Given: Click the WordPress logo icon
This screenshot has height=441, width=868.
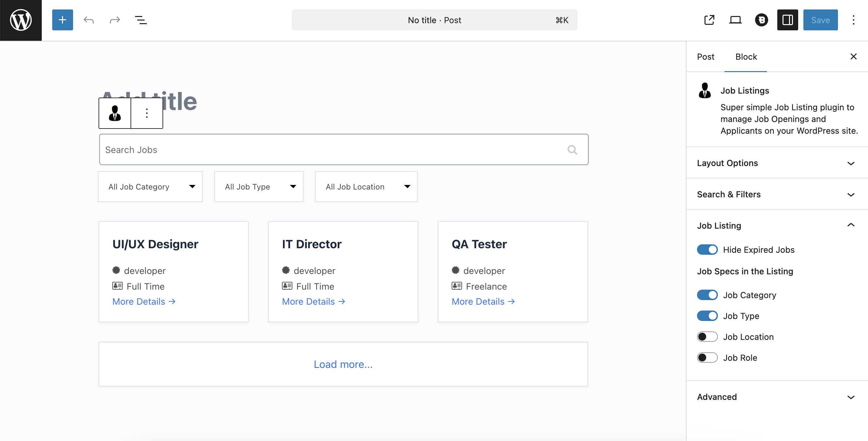Looking at the screenshot, I should tap(21, 20).
